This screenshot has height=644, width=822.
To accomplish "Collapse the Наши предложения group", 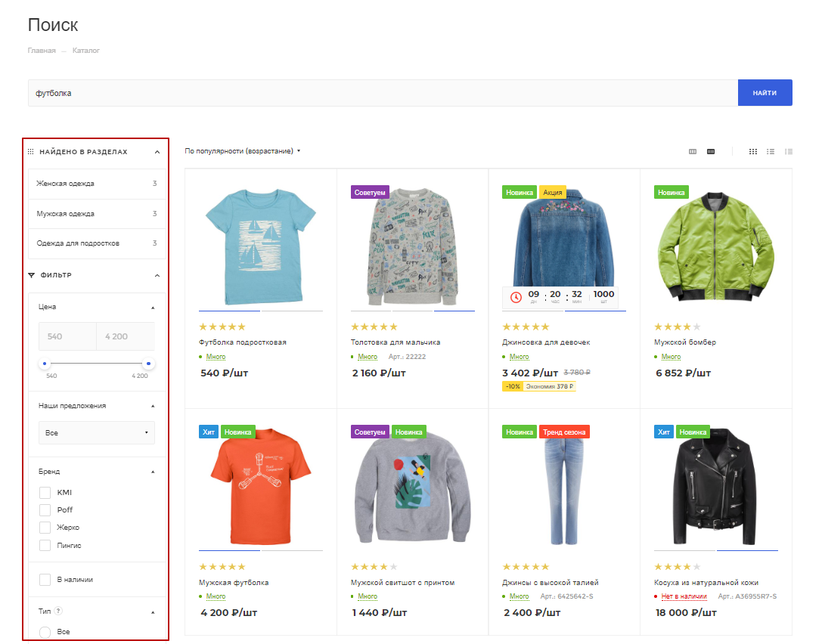I will point(153,406).
